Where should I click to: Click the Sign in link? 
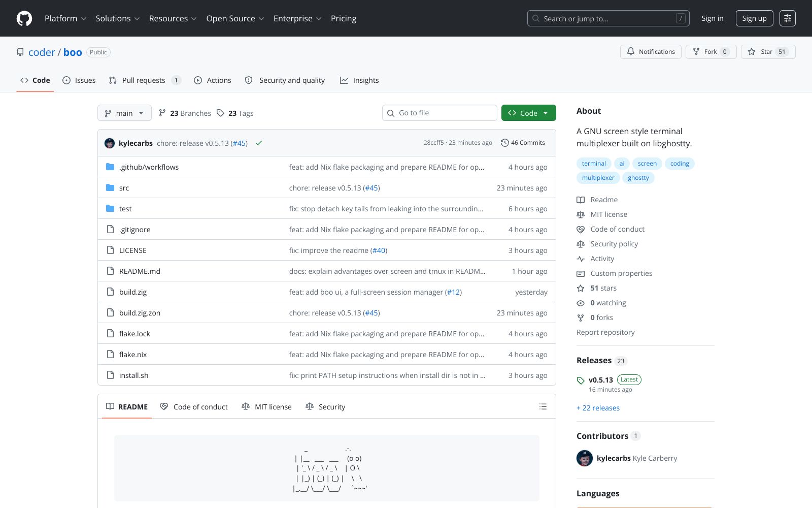coord(713,18)
